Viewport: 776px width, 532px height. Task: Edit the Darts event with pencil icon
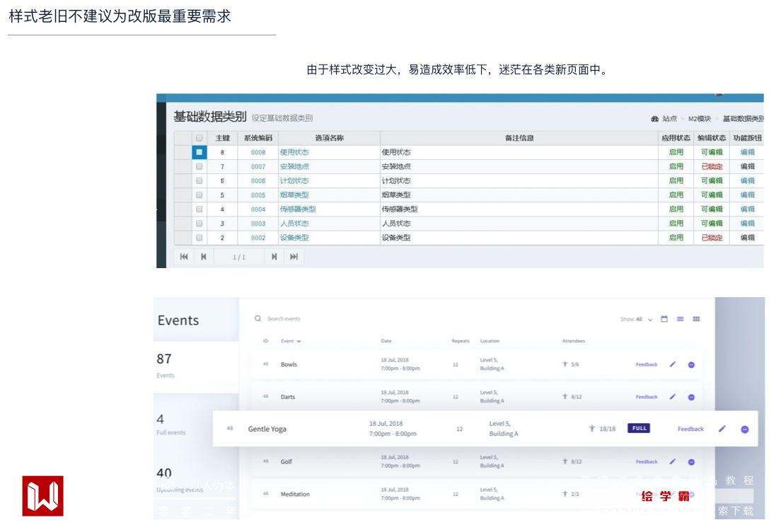click(672, 396)
